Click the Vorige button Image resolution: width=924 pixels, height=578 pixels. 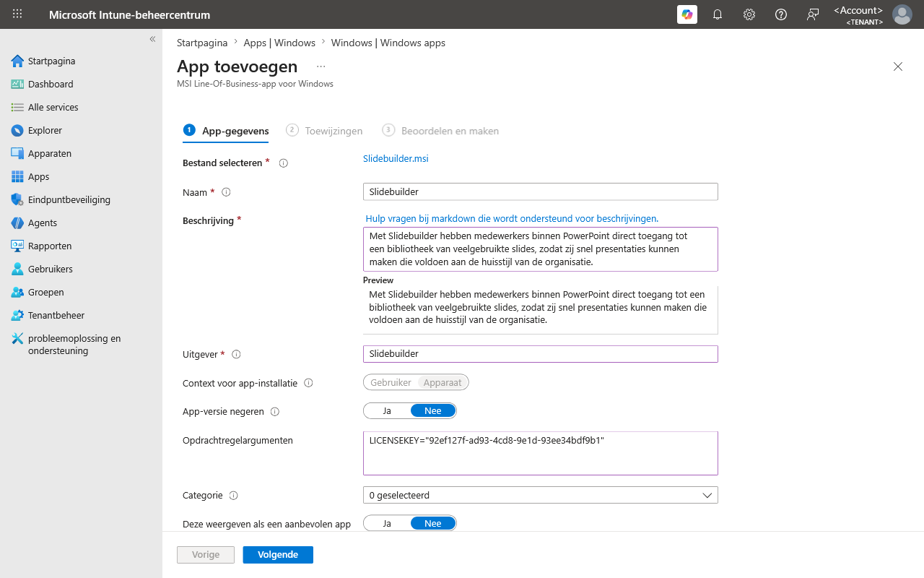pyautogui.click(x=206, y=555)
